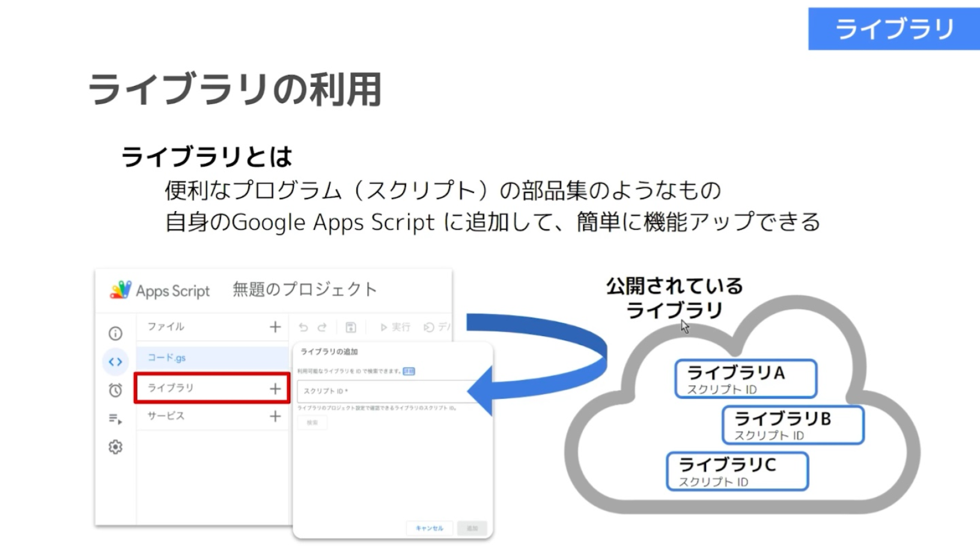Open the Overview info icon in sidebar
The height and width of the screenshot is (552, 980).
tap(115, 333)
